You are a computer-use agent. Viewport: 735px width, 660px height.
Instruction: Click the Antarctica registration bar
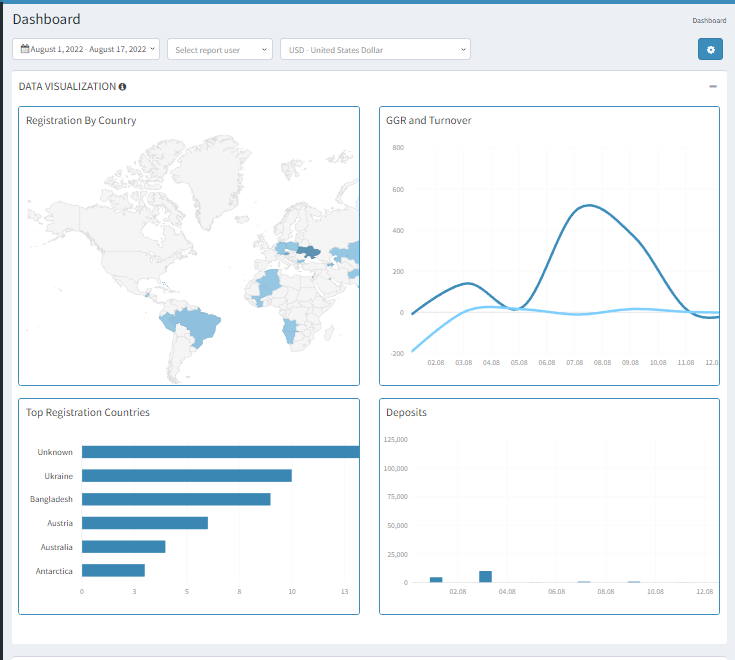click(113, 571)
